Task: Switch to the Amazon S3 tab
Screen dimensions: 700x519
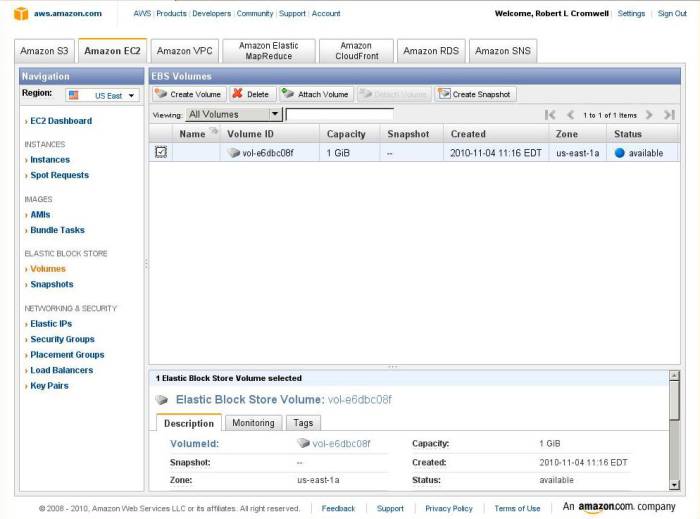Action: click(44, 51)
